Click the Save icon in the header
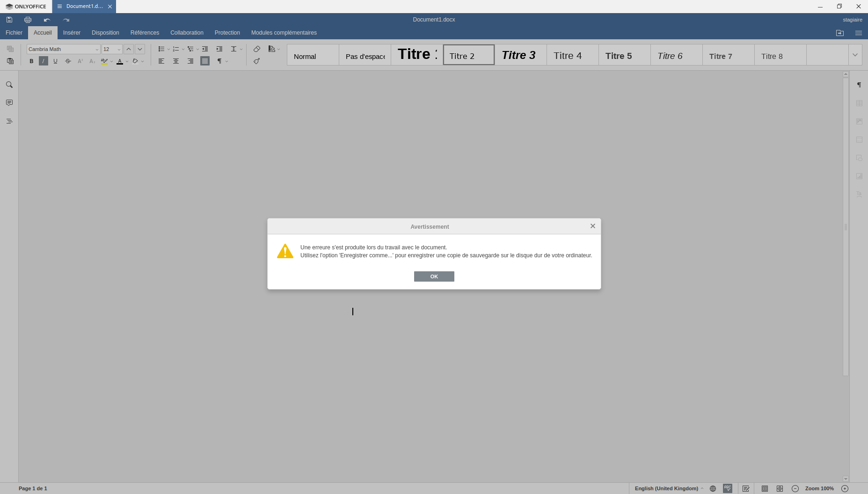 [9, 20]
